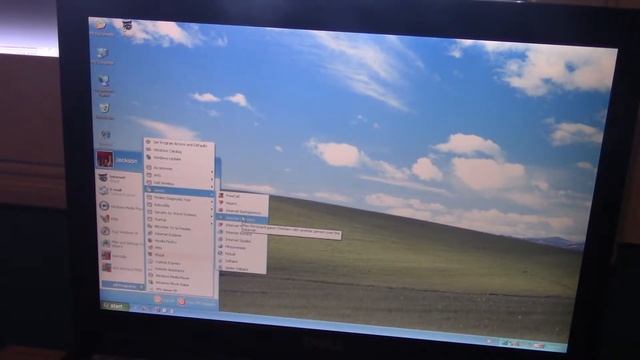Click the green Start button
This screenshot has width=640, height=360.
coord(115,306)
